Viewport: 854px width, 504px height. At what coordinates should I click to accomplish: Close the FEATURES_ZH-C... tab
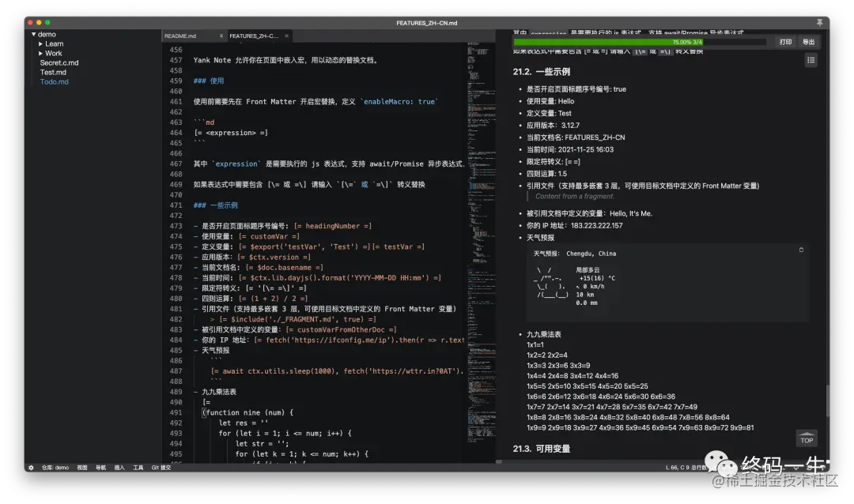[286, 36]
